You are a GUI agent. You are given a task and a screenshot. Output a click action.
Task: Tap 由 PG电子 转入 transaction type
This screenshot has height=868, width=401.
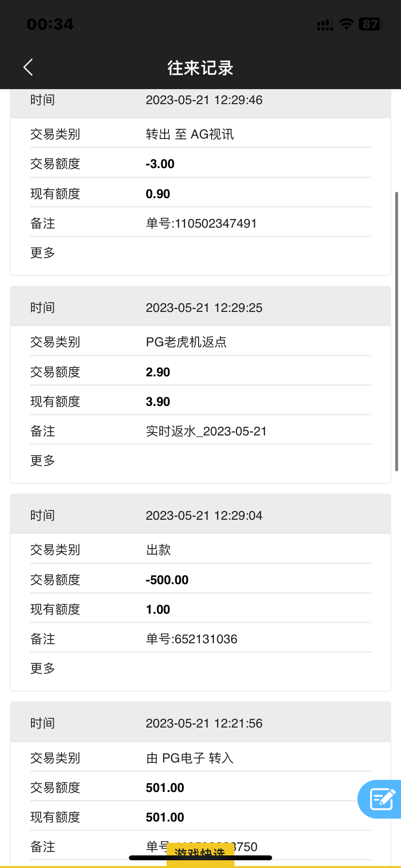[x=189, y=758]
